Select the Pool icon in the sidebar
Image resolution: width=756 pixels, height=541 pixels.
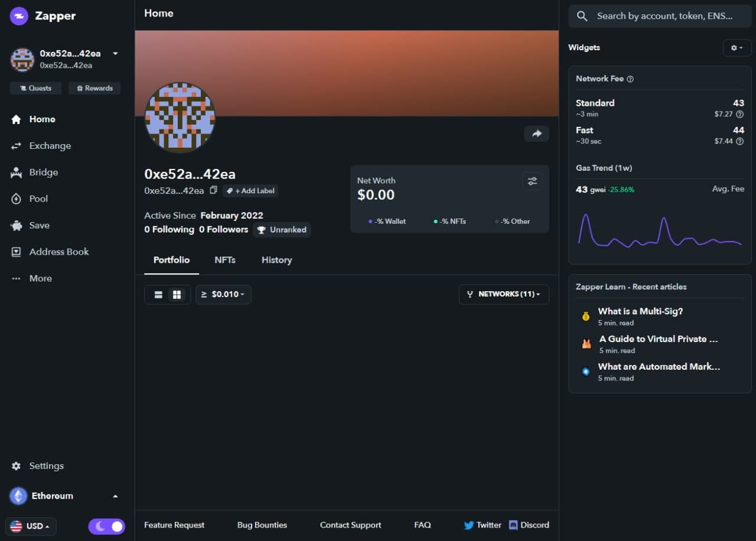tap(16, 198)
